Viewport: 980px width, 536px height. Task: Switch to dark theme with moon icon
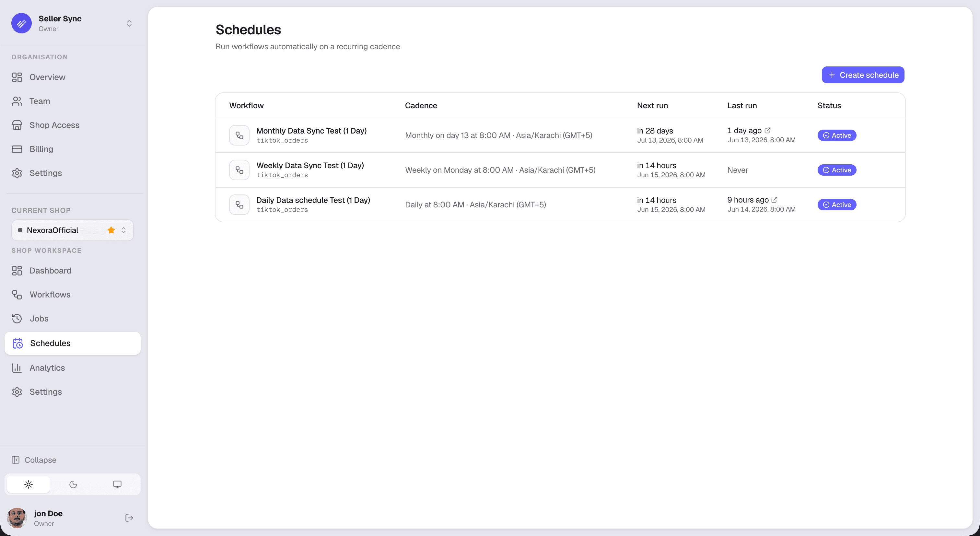[73, 484]
